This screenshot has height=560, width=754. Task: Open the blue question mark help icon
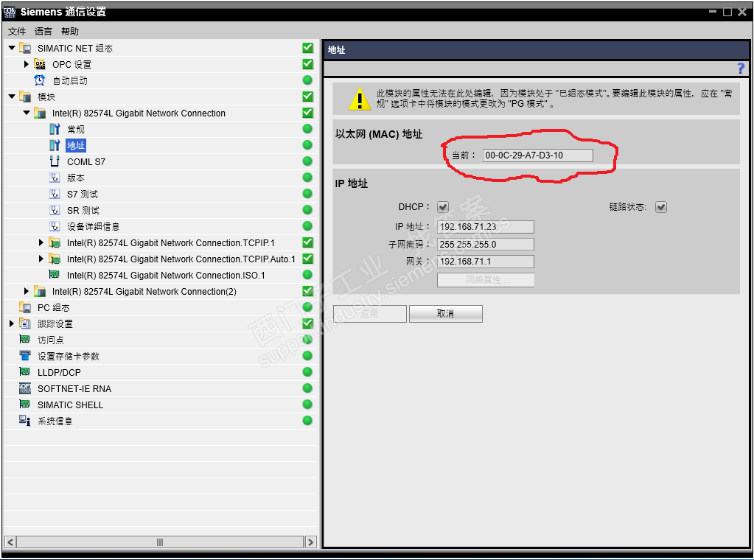[741, 69]
